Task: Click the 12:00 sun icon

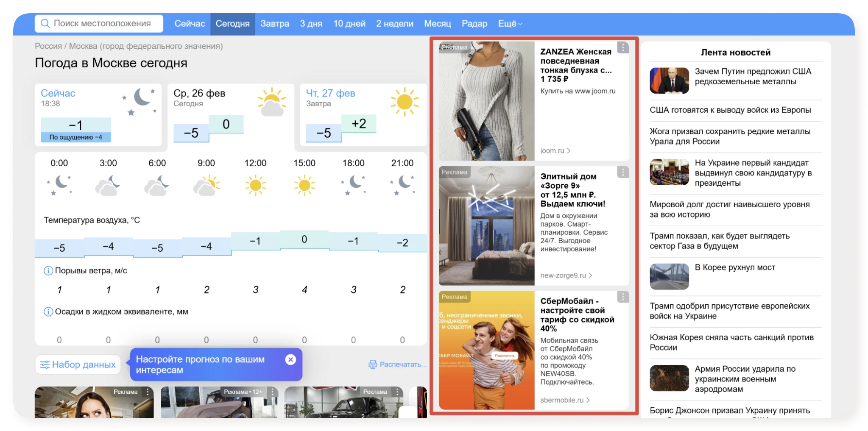Action: click(x=255, y=185)
